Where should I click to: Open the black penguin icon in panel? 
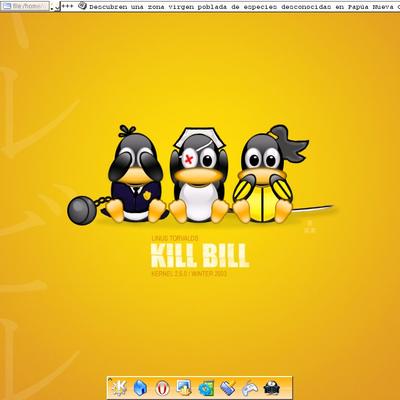(x=272, y=388)
